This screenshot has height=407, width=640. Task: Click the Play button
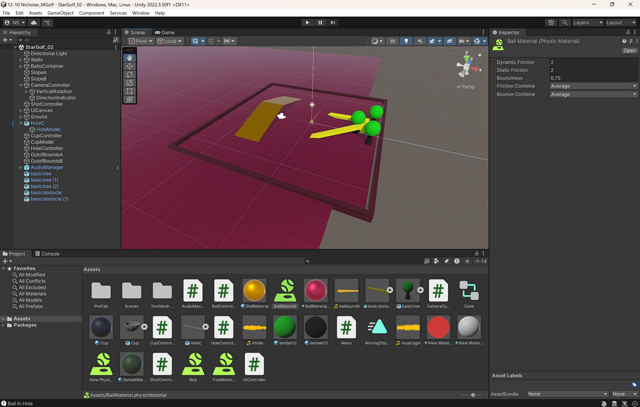307,22
